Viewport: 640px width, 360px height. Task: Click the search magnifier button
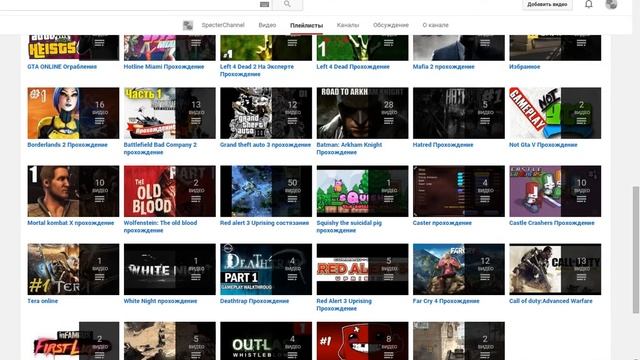coord(287,4)
